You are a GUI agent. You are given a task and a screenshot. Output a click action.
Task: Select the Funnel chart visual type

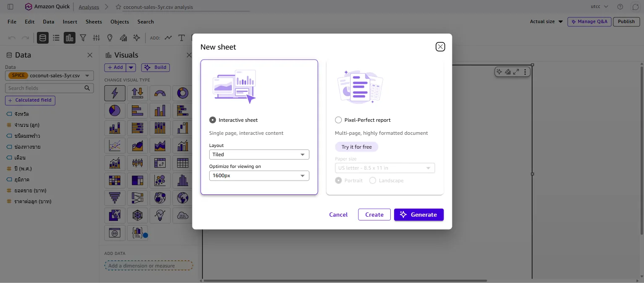115,198
